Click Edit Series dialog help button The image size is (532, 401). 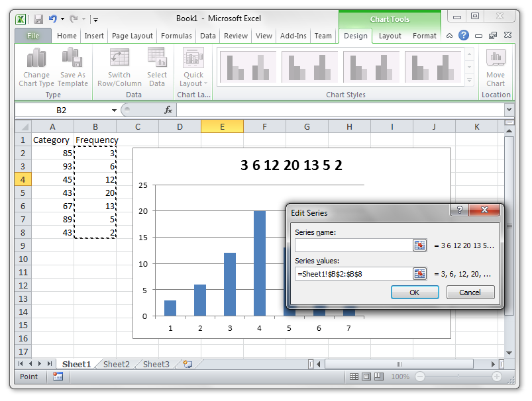(459, 210)
